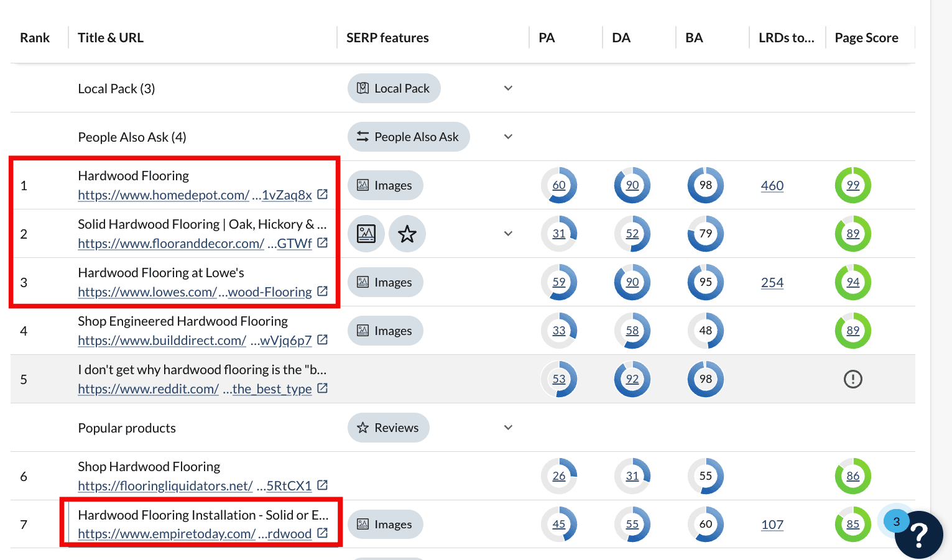Click the image pack icon in row 2
This screenshot has height=560, width=952.
point(366,234)
